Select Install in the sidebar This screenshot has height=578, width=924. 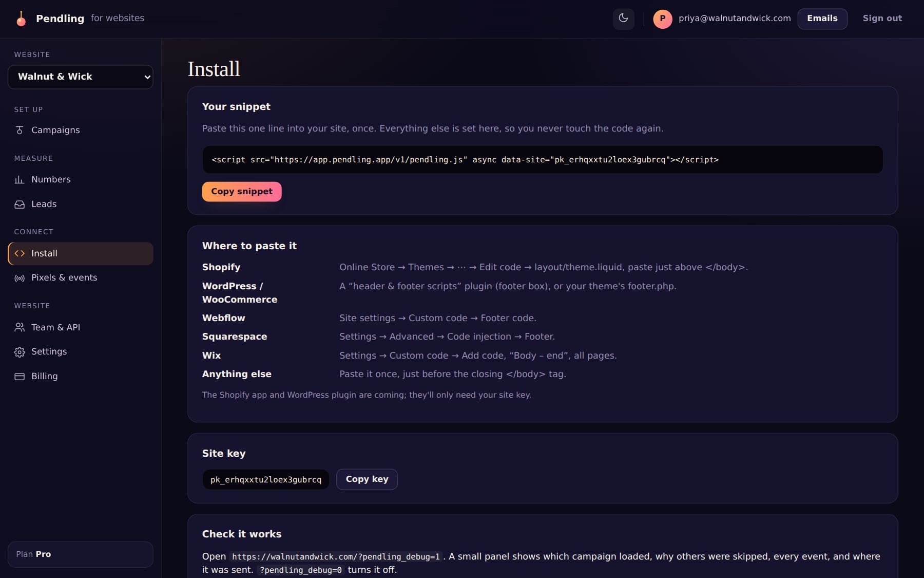81,253
